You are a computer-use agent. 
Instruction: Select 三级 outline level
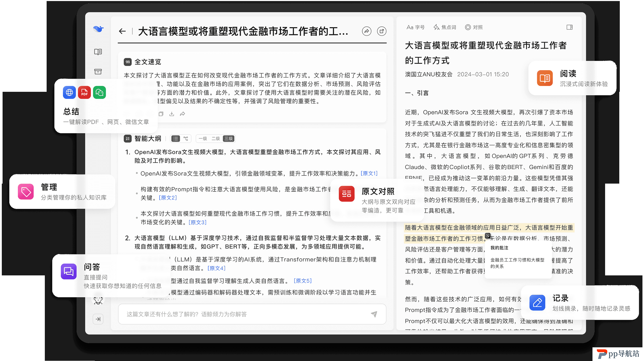228,139
